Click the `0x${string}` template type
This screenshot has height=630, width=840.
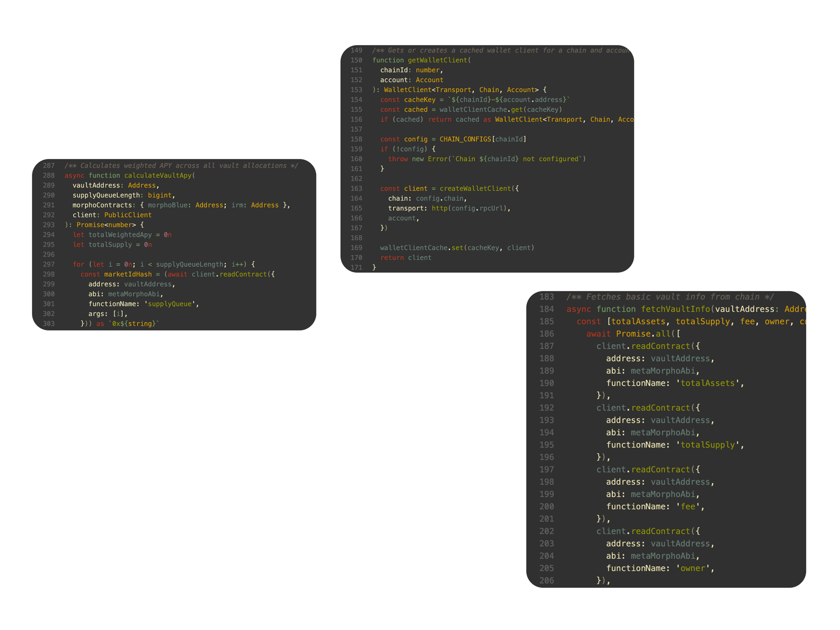tap(134, 324)
